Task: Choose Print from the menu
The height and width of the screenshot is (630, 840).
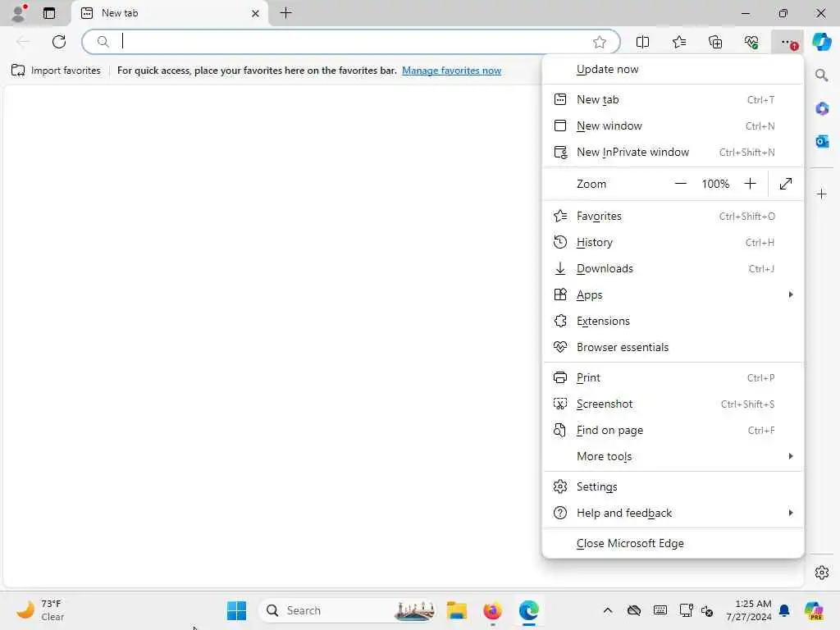Action: click(673, 378)
